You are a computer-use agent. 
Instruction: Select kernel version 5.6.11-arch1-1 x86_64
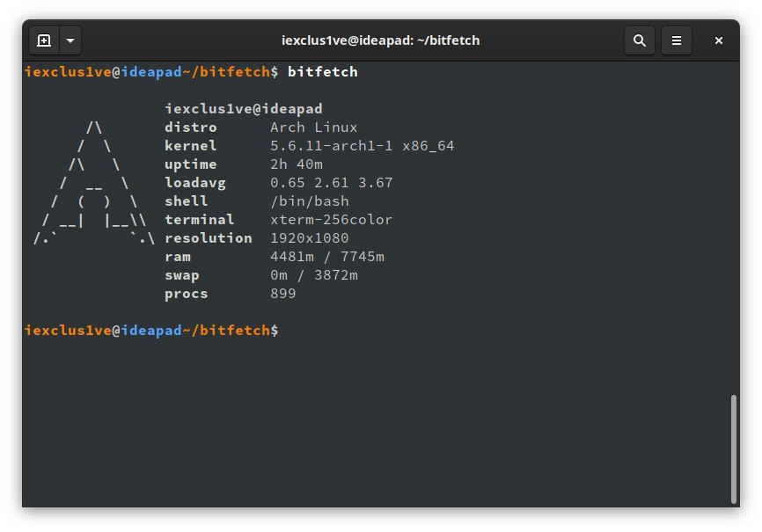362,146
